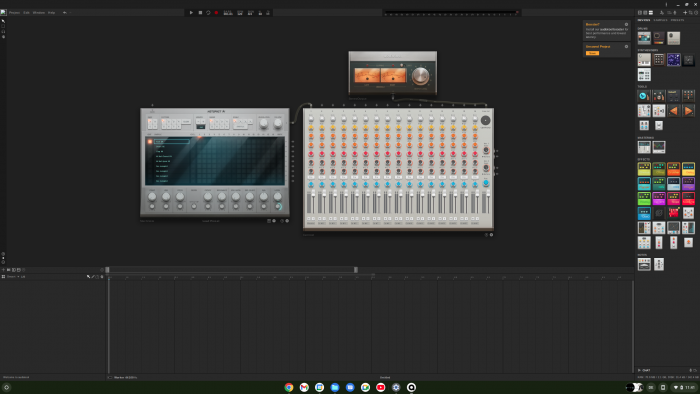
Task: Select the blue circular tool device icon
Action: point(644,95)
